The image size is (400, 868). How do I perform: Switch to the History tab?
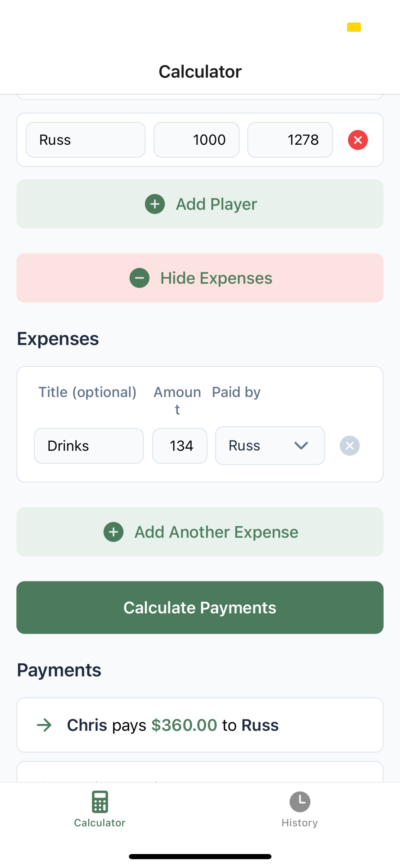click(x=300, y=809)
